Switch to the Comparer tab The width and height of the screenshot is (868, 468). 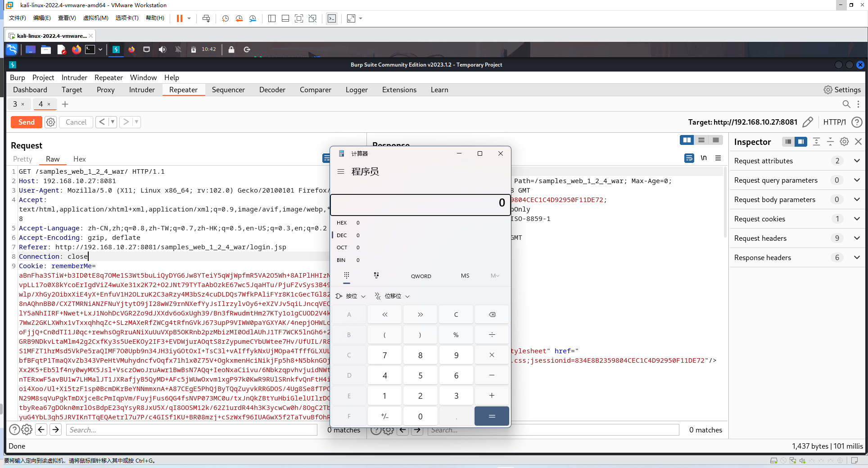[316, 90]
